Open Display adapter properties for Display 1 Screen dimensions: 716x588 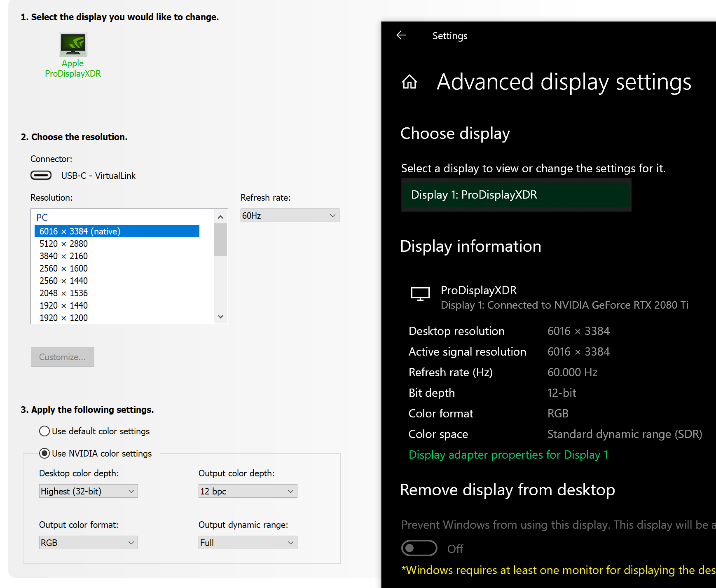tap(508, 454)
